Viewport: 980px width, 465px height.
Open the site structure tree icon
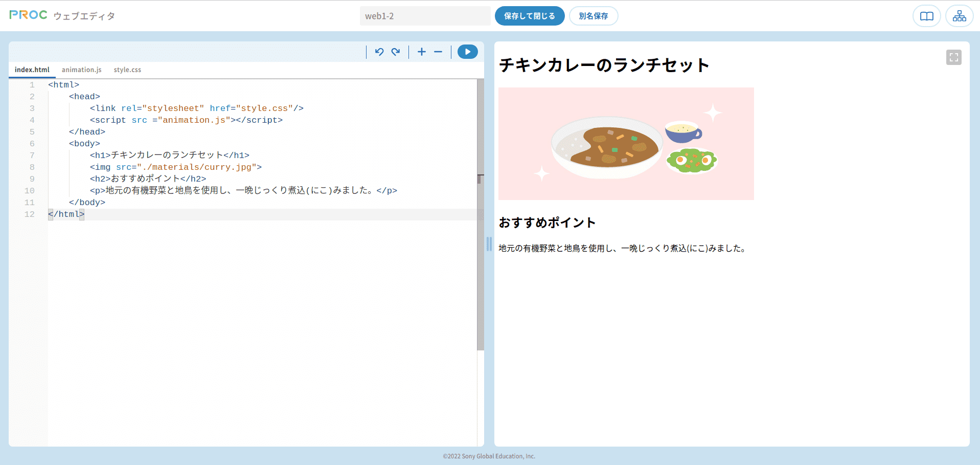[960, 16]
